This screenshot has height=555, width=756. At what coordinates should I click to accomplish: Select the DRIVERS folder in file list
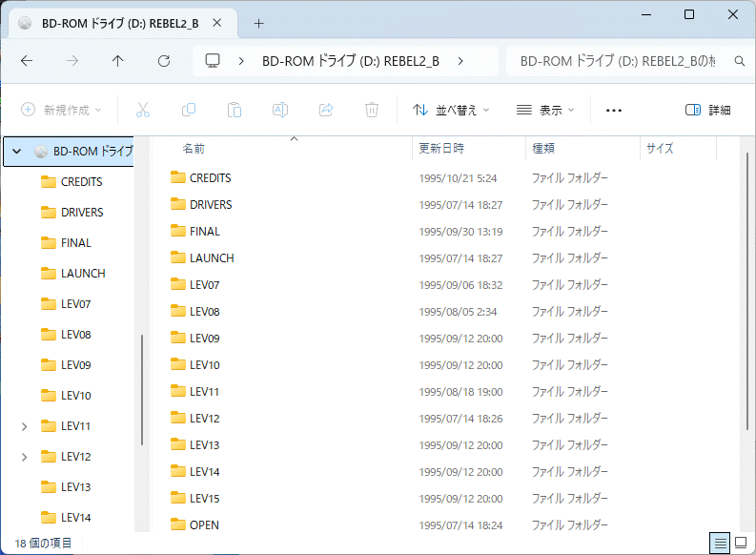click(211, 205)
